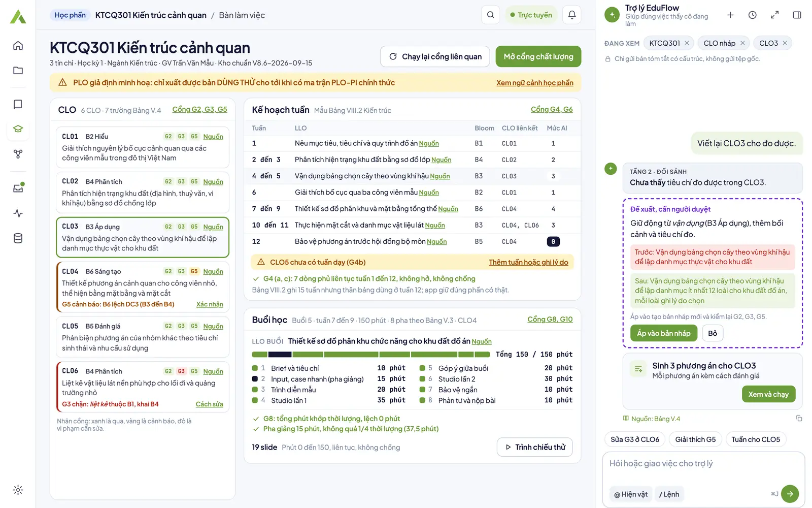Open the inbox icon with green dot

click(18, 188)
